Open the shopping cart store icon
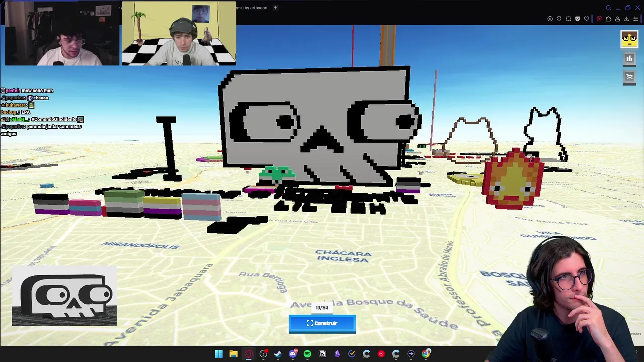 (x=629, y=77)
